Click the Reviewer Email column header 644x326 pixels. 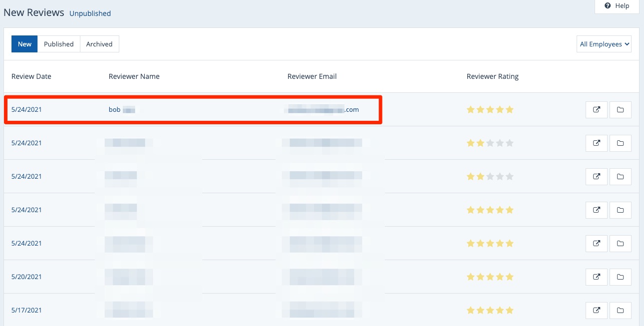312,76
